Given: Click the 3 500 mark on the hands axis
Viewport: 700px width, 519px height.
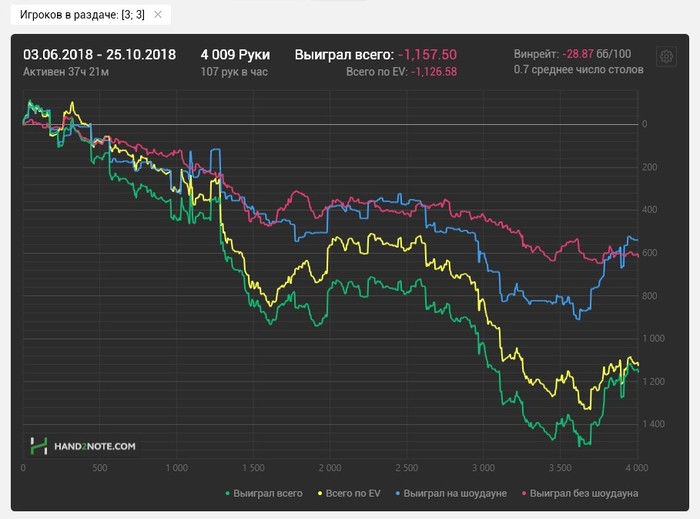Looking at the screenshot, I should pyautogui.click(x=560, y=468).
